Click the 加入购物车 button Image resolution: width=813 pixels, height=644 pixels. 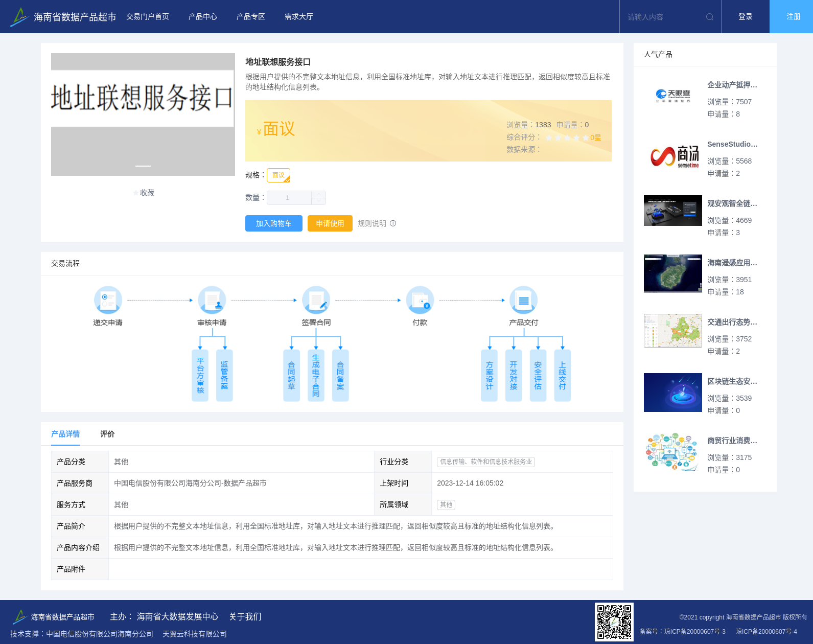274,223
